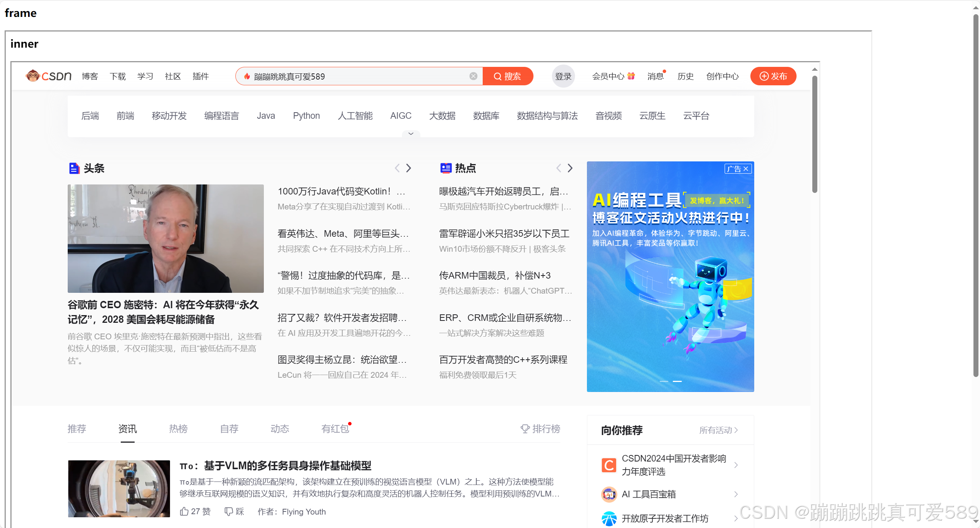Viewport: 980px width, 528px height.
Task: Switch to the 有红包 feed tab
Action: pyautogui.click(x=335, y=429)
